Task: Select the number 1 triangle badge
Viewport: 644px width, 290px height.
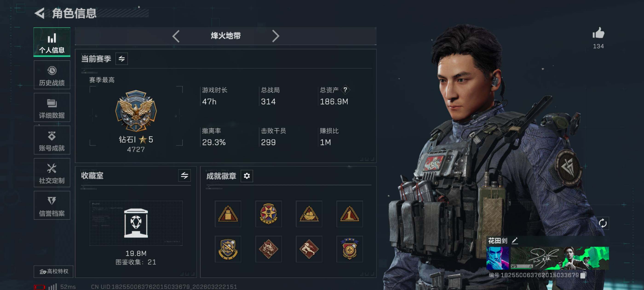Action: [x=349, y=214]
